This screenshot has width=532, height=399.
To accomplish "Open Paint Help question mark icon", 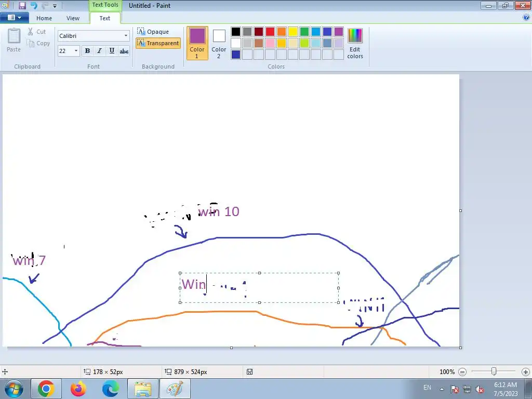I will coord(526,18).
